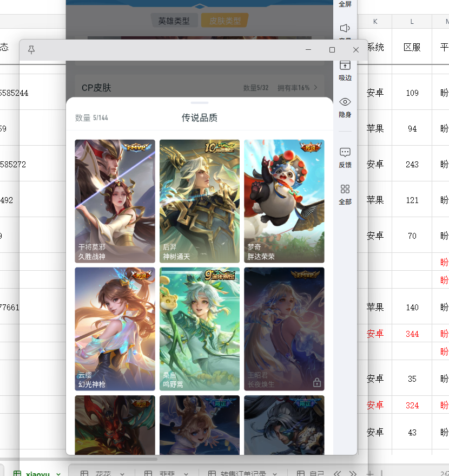Click 数量5/32 text in CP皮肤 row
Image resolution: width=449 pixels, height=476 pixels.
click(x=255, y=88)
